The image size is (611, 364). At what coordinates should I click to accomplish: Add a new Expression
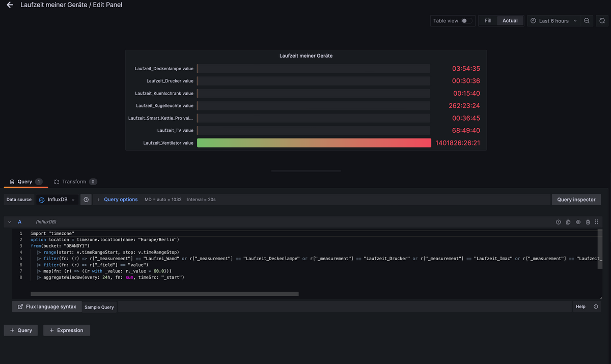pos(67,330)
